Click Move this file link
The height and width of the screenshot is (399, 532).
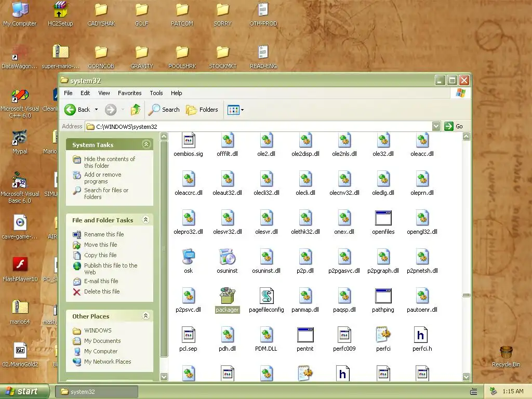[x=100, y=245]
